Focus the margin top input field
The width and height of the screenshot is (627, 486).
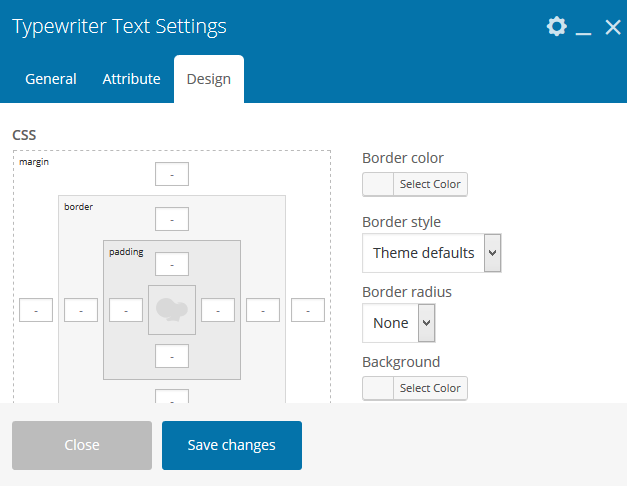click(172, 174)
